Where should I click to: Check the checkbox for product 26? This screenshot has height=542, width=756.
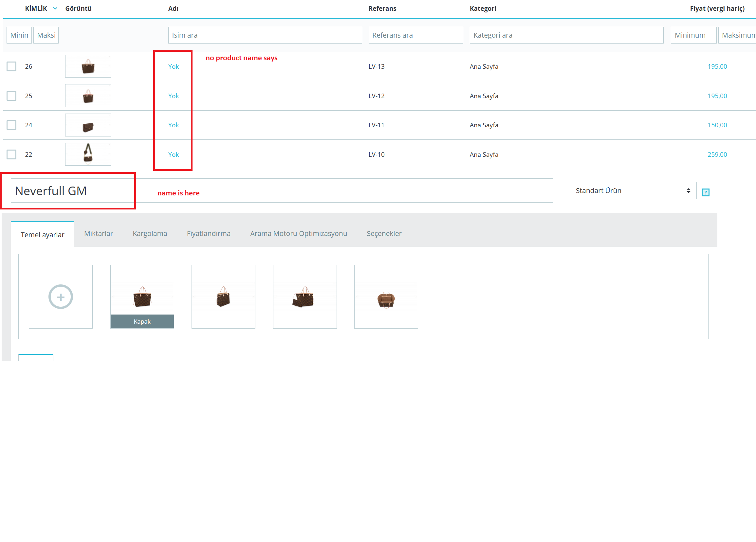pyautogui.click(x=12, y=66)
